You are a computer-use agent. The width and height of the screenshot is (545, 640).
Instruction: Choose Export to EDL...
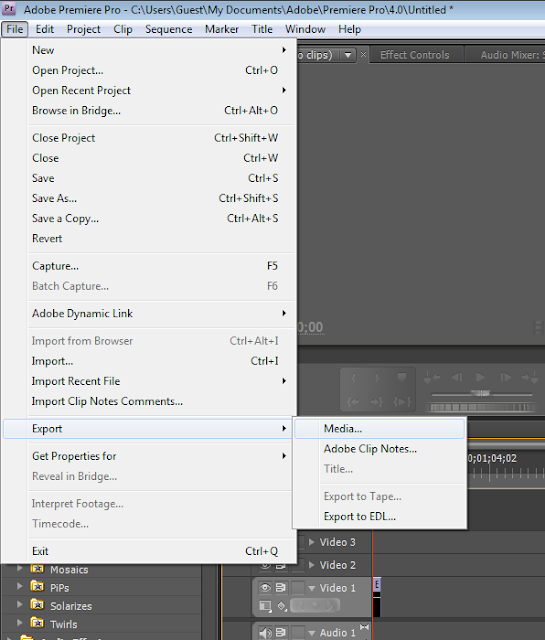(x=379, y=516)
